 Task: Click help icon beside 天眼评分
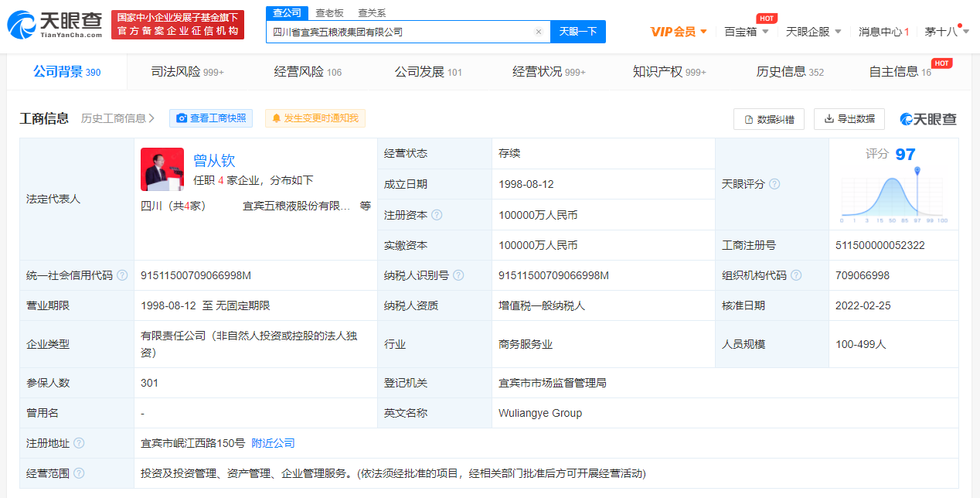pos(774,184)
